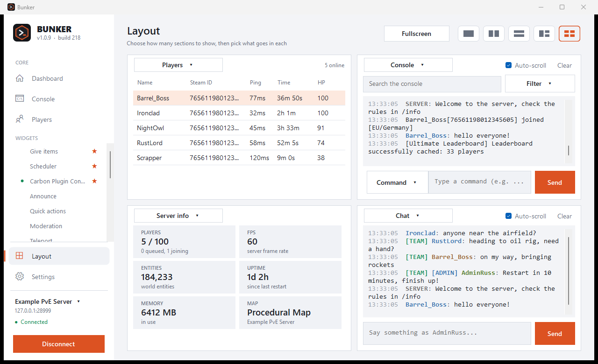Click the Console terminal icon in sidebar

point(20,99)
